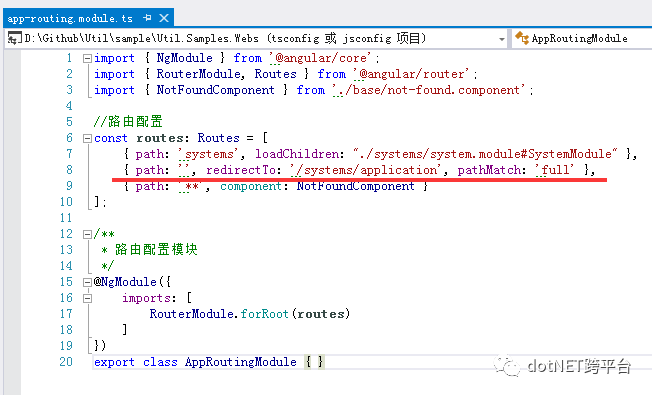Screen dimensions: 652x395
Task: Collapse the @NgModule decorator at line 15
Action: pos(87,283)
